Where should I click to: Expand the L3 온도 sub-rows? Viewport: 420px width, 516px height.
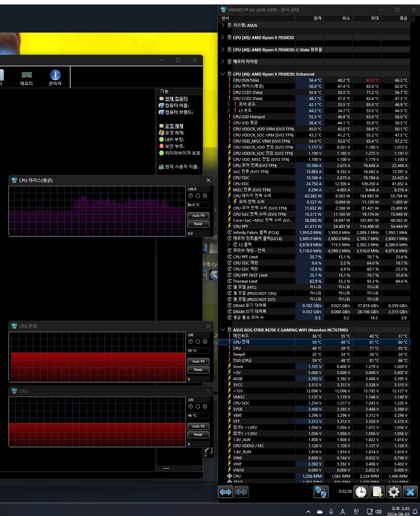(x=229, y=111)
